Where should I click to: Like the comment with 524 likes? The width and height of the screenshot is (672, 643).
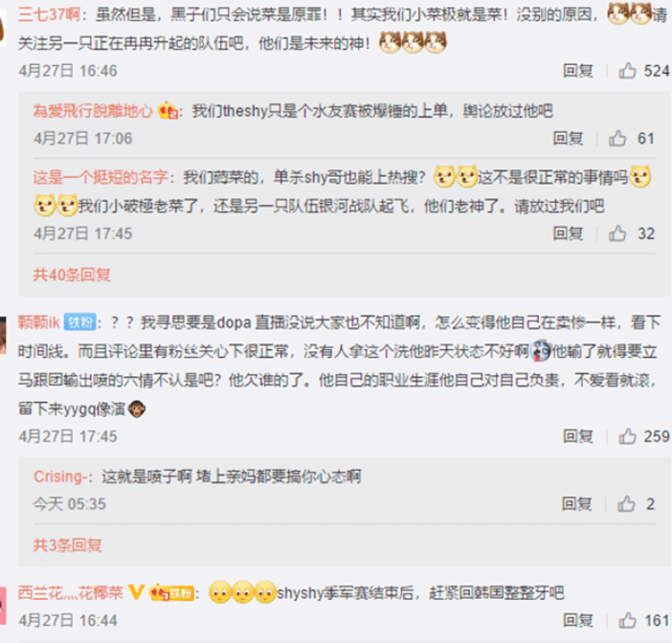627,71
